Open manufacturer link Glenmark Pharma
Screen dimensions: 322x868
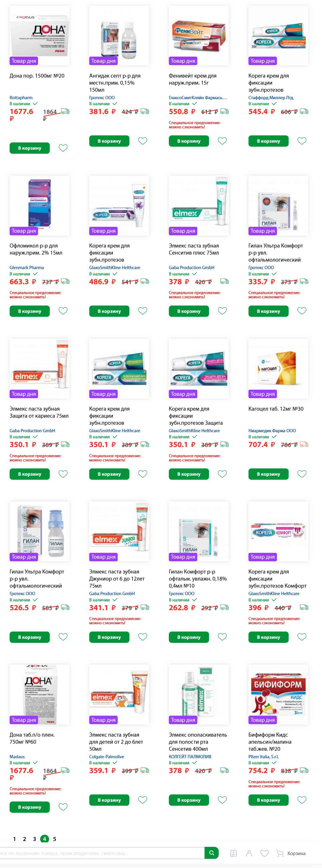(x=27, y=267)
